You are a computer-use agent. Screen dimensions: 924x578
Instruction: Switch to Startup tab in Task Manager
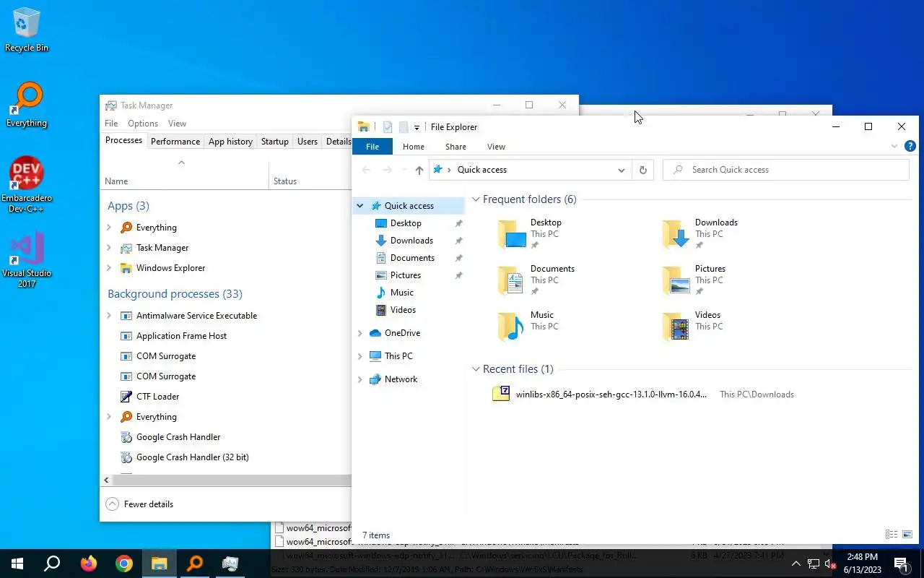pyautogui.click(x=274, y=142)
